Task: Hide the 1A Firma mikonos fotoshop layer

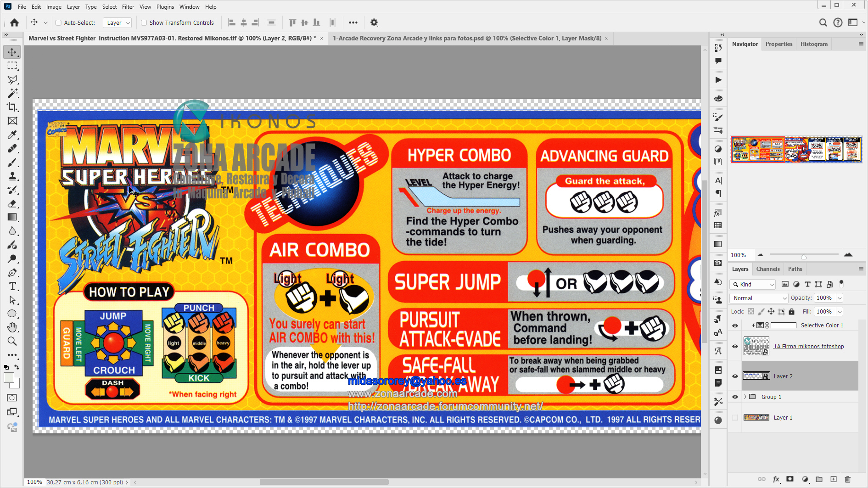Action: click(735, 346)
